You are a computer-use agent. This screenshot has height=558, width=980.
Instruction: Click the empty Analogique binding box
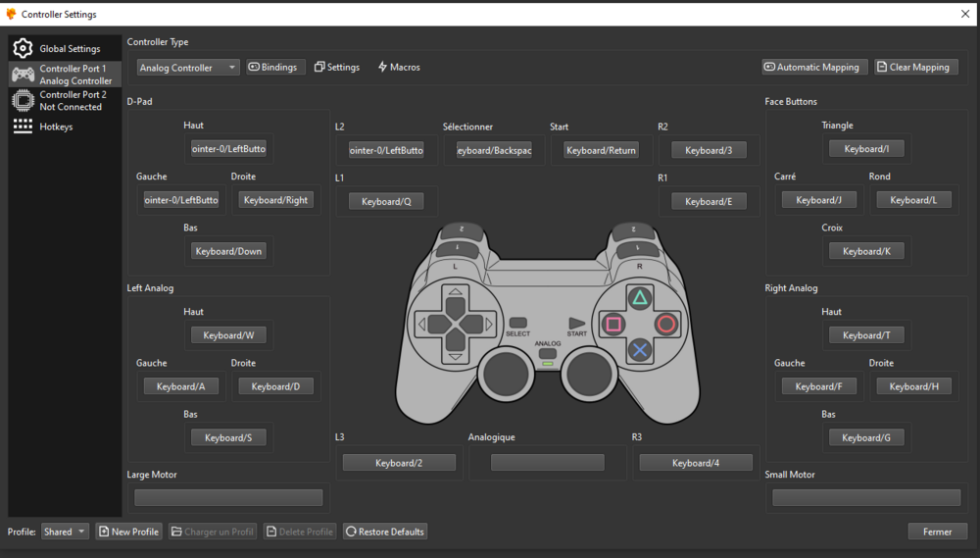547,463
